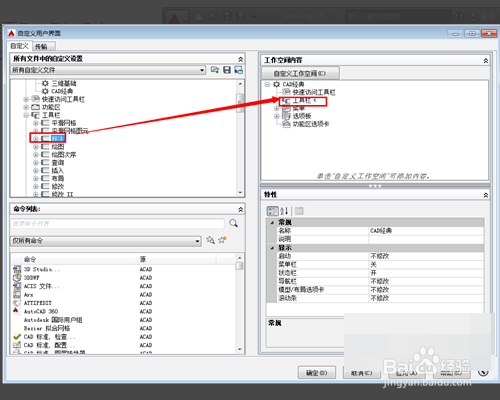Click gear icon of CAD经典 in workspace contents
The height and width of the screenshot is (400, 500).
coord(277,84)
